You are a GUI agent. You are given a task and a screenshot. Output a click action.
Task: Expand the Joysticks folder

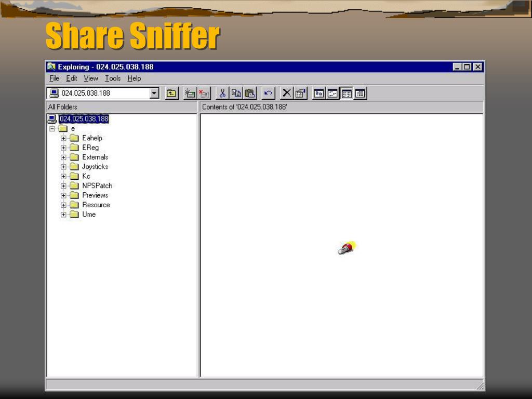pos(63,167)
